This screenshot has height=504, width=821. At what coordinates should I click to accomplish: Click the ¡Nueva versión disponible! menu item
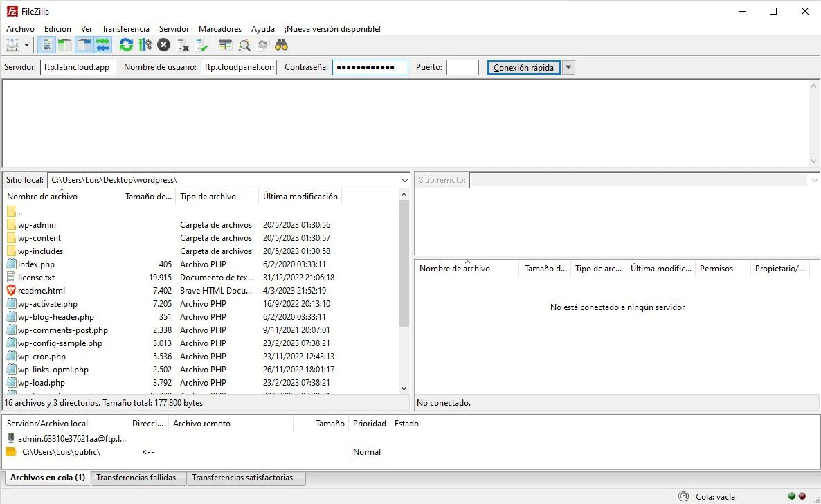(x=332, y=29)
